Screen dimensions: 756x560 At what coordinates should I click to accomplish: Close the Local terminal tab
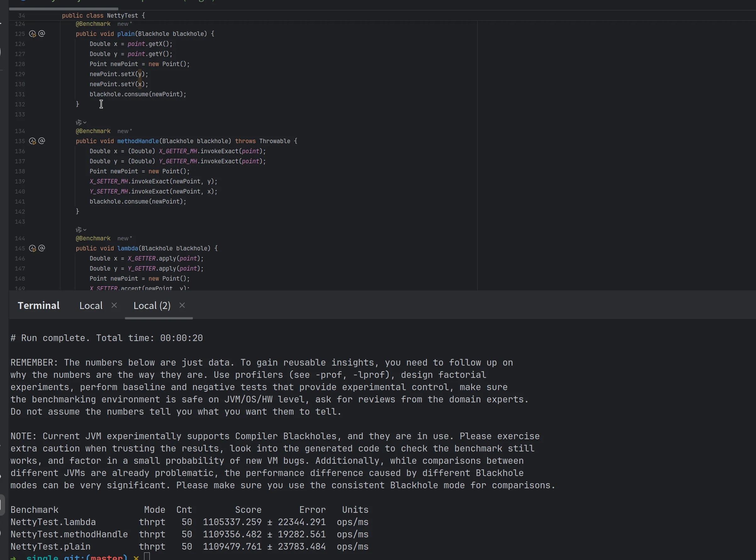click(x=114, y=305)
